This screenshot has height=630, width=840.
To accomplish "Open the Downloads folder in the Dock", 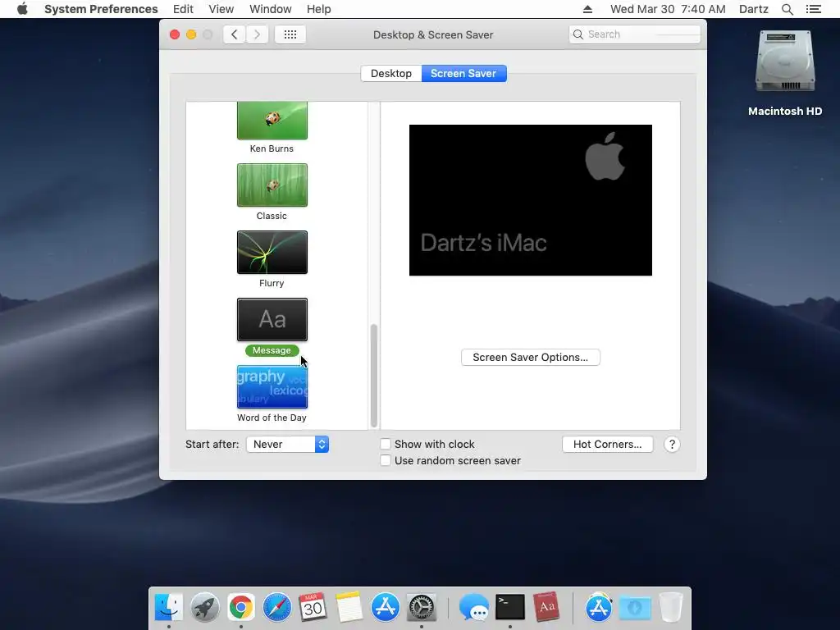I will click(x=635, y=608).
